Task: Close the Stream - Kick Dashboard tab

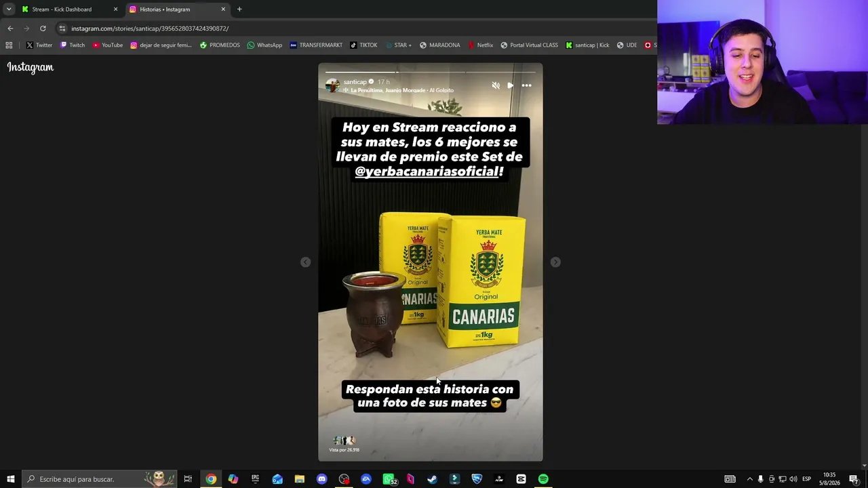Action: pyautogui.click(x=115, y=9)
